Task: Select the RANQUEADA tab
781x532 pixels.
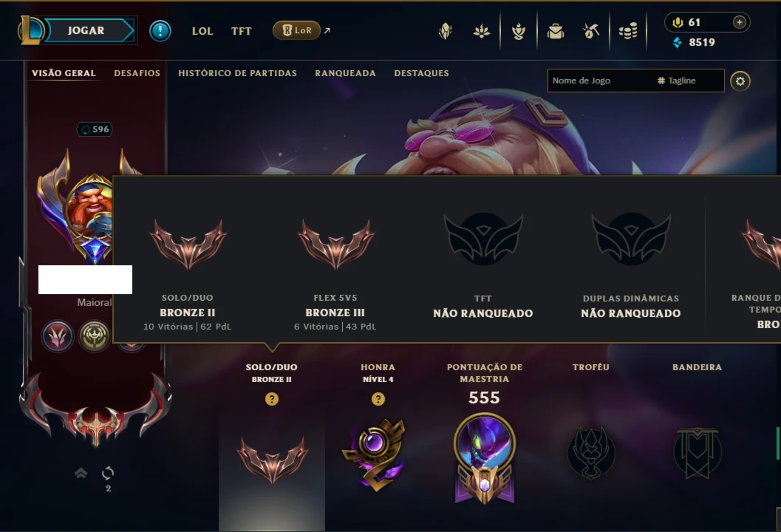Action: pos(345,73)
